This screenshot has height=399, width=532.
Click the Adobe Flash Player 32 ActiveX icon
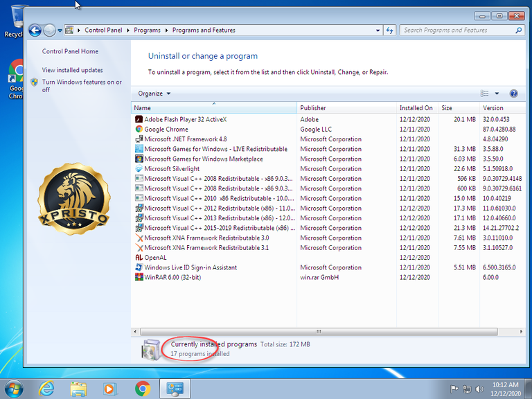click(x=139, y=119)
